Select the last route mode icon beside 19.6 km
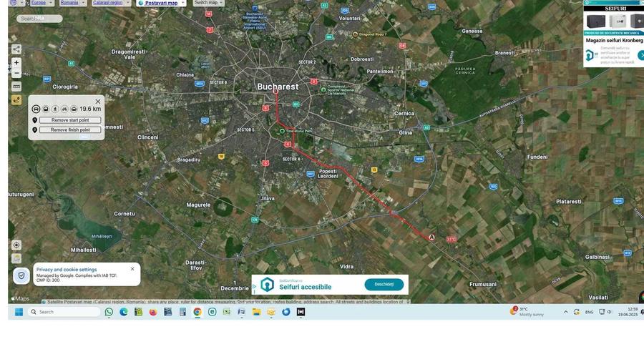This screenshot has height=362, width=644. pos(74,109)
